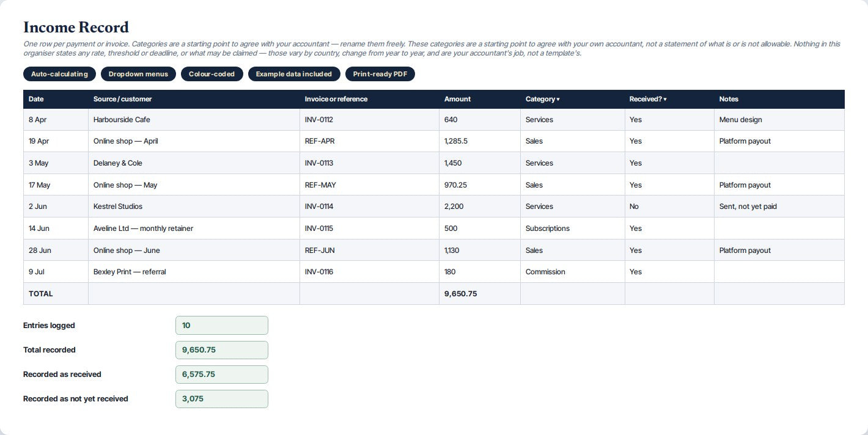Select the 28 Jun date cell
868x435 pixels.
[56, 250]
